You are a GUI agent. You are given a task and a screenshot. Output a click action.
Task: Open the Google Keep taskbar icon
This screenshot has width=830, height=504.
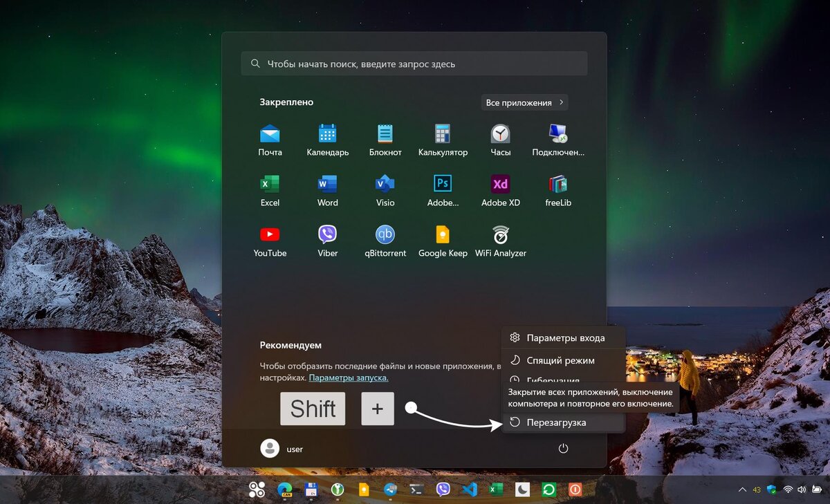coord(364,489)
